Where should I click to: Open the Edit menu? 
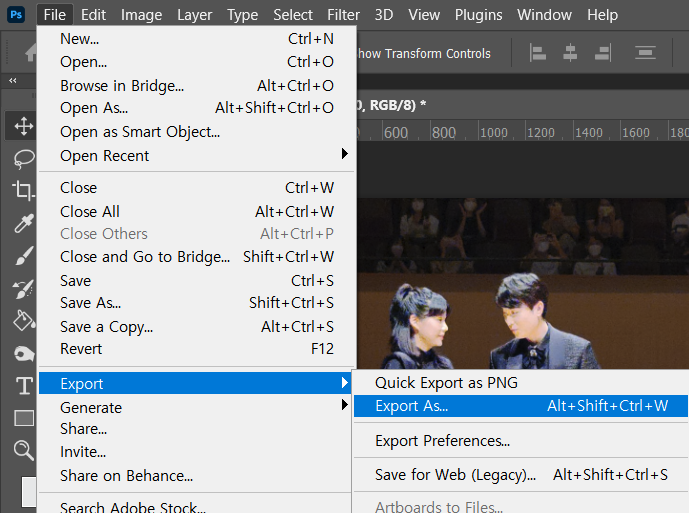click(93, 15)
